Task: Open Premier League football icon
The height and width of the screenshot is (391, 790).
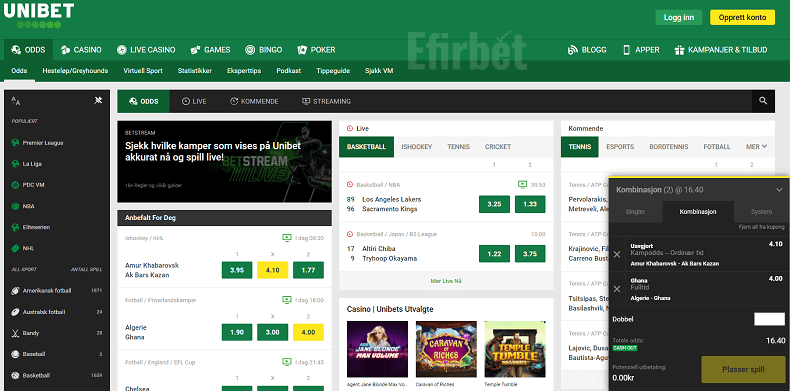Action: pos(15,143)
